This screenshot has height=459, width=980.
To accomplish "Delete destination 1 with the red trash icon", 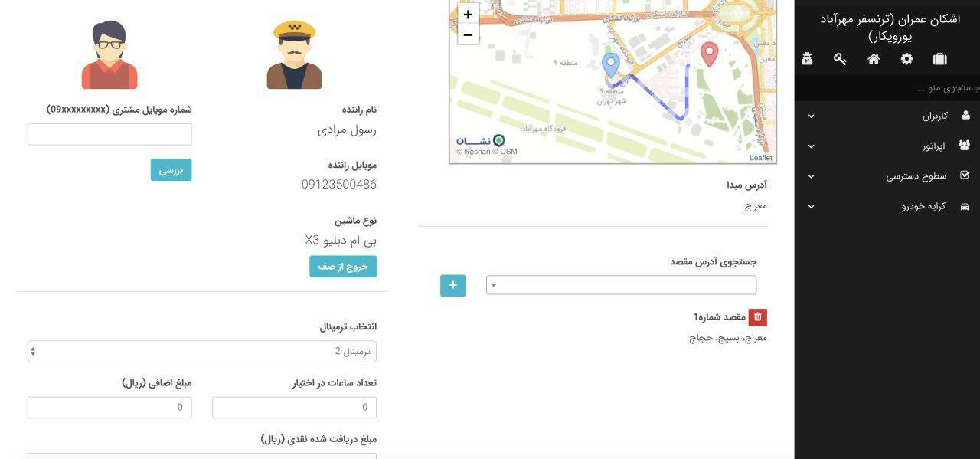I will click(x=757, y=317).
